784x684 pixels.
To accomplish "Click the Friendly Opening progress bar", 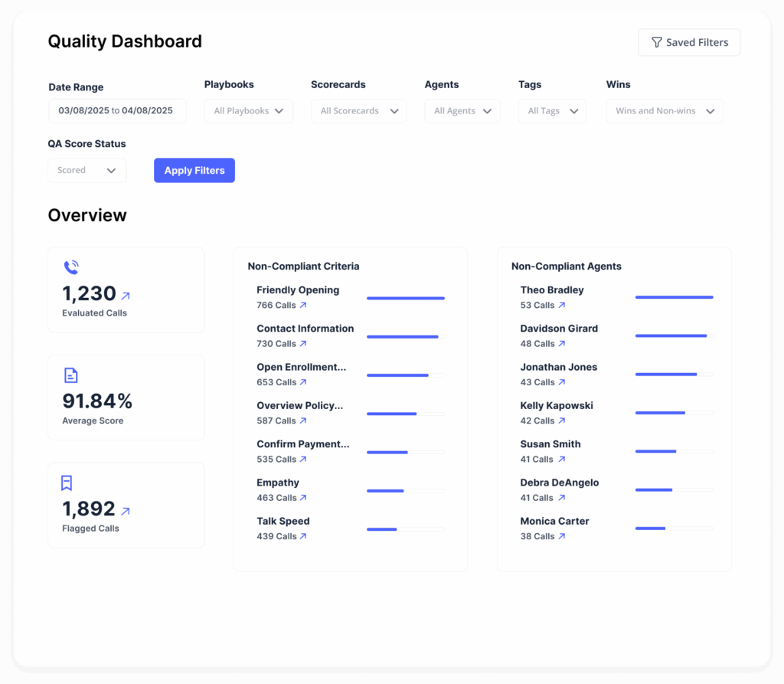I will coord(406,298).
